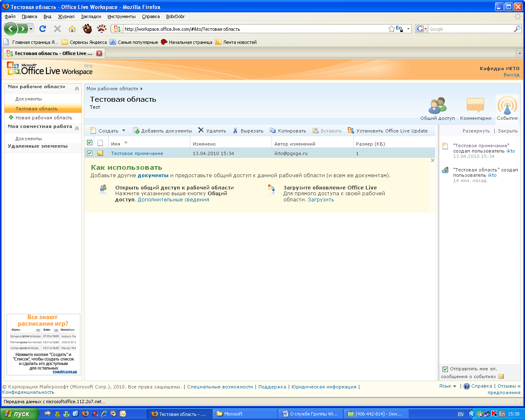This screenshot has width=525, height=420.
Task: Click the Google search input field
Action: pyautogui.click(x=470, y=29)
